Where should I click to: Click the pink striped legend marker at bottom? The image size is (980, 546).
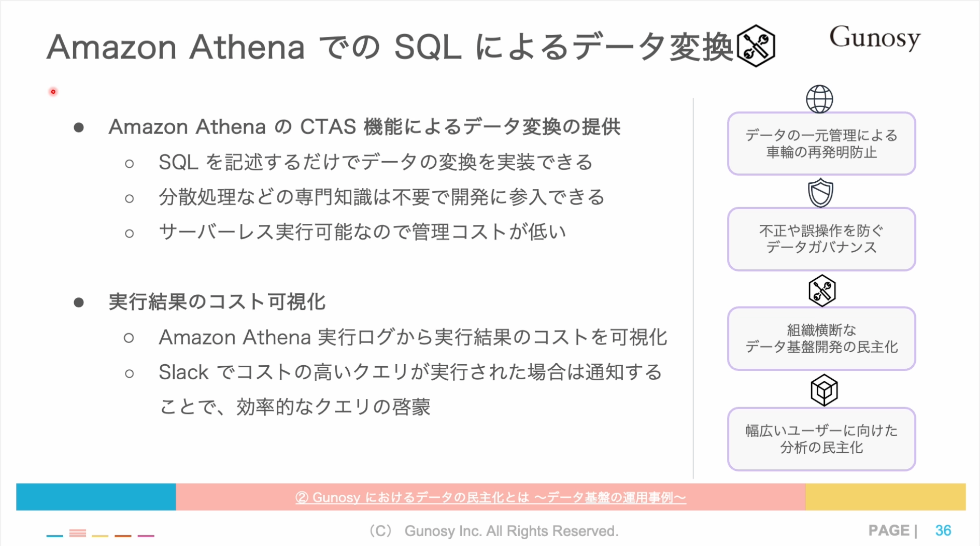point(78,534)
